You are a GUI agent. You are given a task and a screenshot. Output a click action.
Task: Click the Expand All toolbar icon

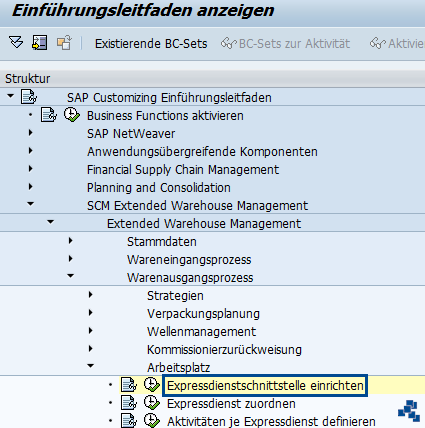[16, 43]
